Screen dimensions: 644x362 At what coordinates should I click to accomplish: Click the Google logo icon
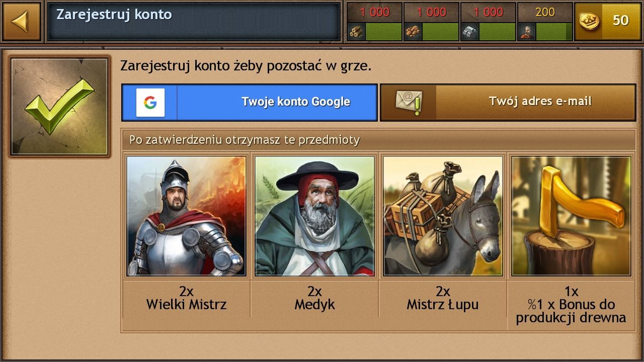click(x=150, y=103)
